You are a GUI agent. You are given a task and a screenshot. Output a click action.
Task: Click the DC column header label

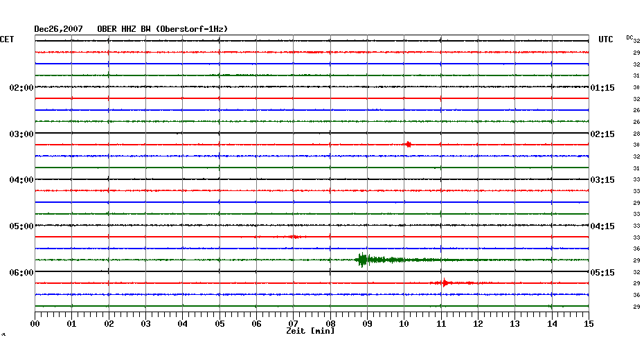(x=629, y=37)
